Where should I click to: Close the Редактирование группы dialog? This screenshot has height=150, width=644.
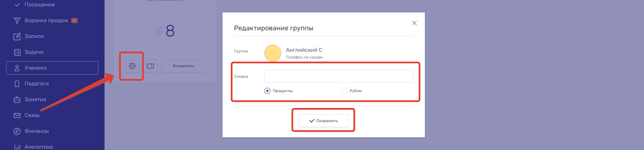414,23
